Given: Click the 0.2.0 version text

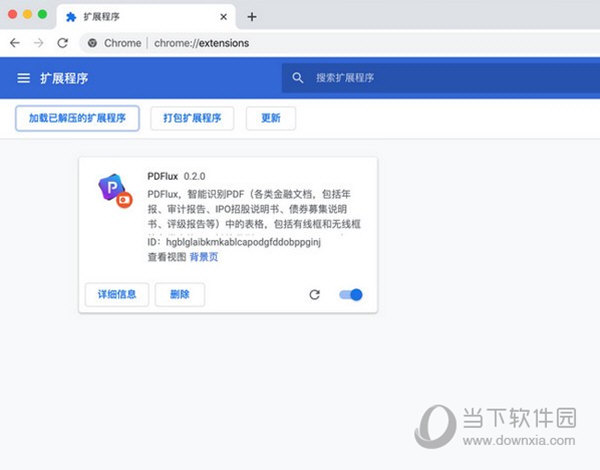Looking at the screenshot, I should click(194, 176).
